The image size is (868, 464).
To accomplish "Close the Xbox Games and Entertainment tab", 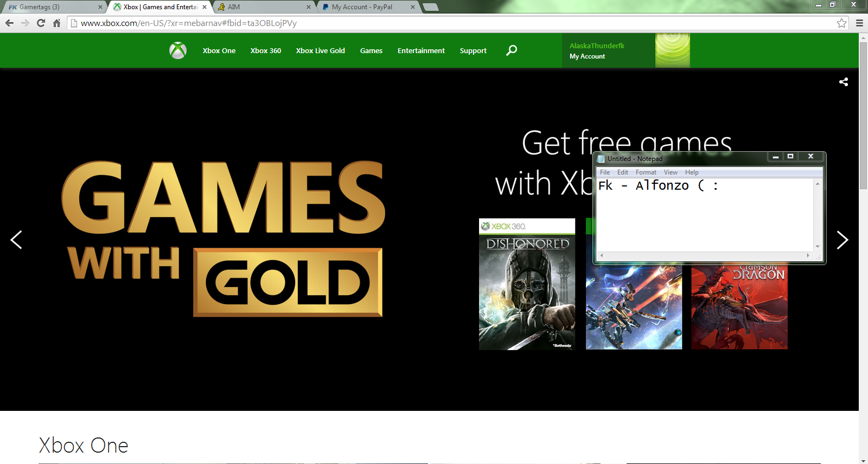I will (x=205, y=7).
